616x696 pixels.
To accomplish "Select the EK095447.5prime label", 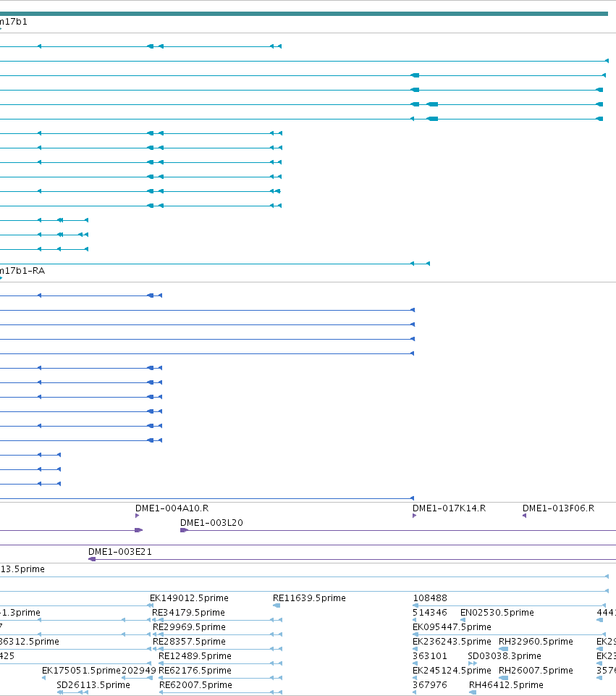I will (x=452, y=627).
